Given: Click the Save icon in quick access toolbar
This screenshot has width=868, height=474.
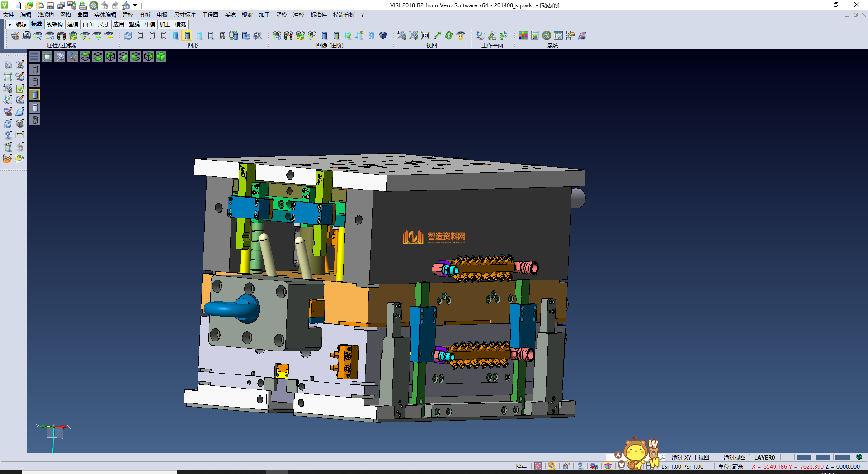Looking at the screenshot, I should tap(50, 5).
